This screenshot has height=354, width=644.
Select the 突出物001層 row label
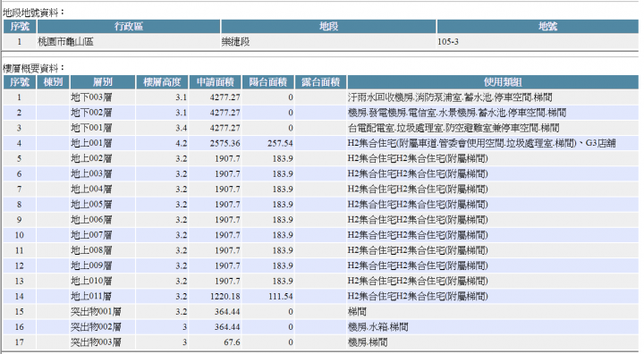(x=96, y=312)
